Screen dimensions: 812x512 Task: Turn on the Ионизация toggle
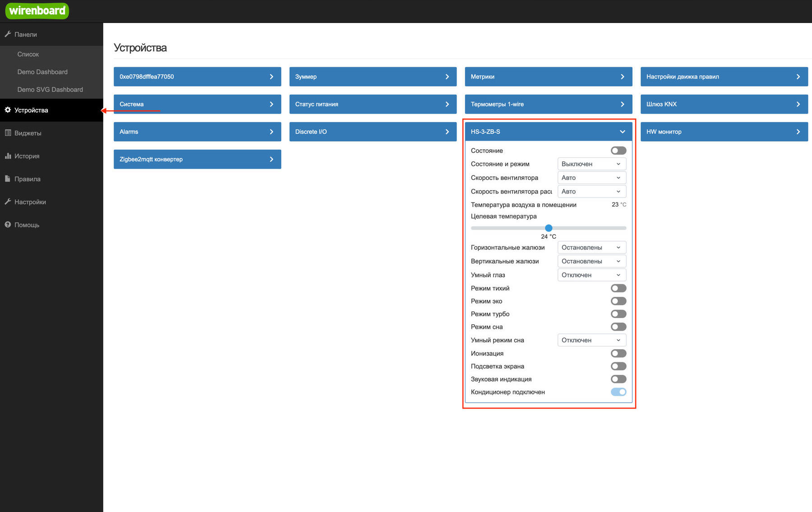(618, 354)
